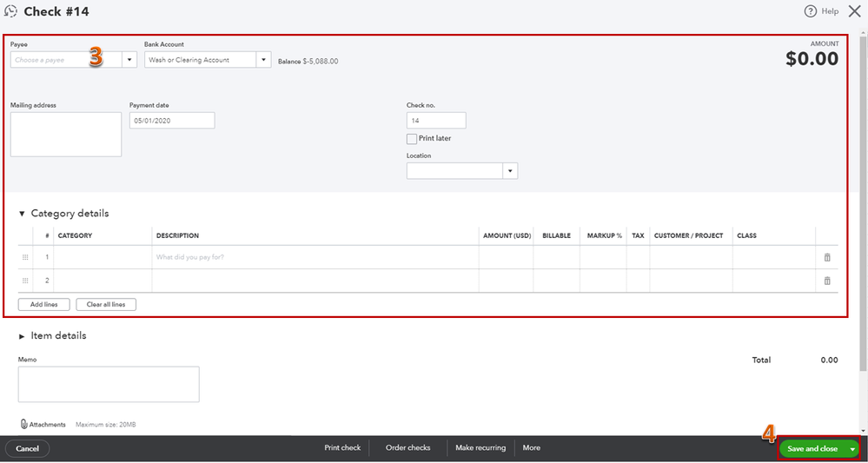Open recent transactions clock icon
This screenshot has height=463, width=868.
point(10,11)
